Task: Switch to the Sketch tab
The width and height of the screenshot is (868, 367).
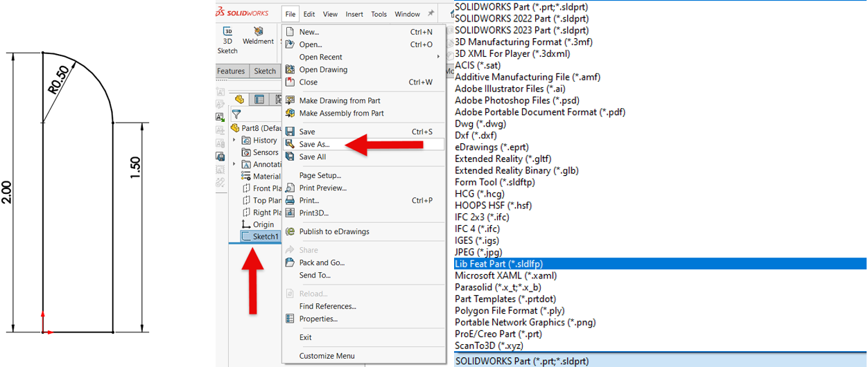Action: pos(265,71)
